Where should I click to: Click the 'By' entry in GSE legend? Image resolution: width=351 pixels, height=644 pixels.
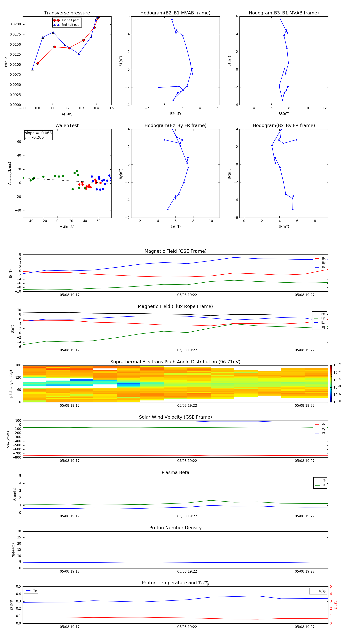coord(320,263)
